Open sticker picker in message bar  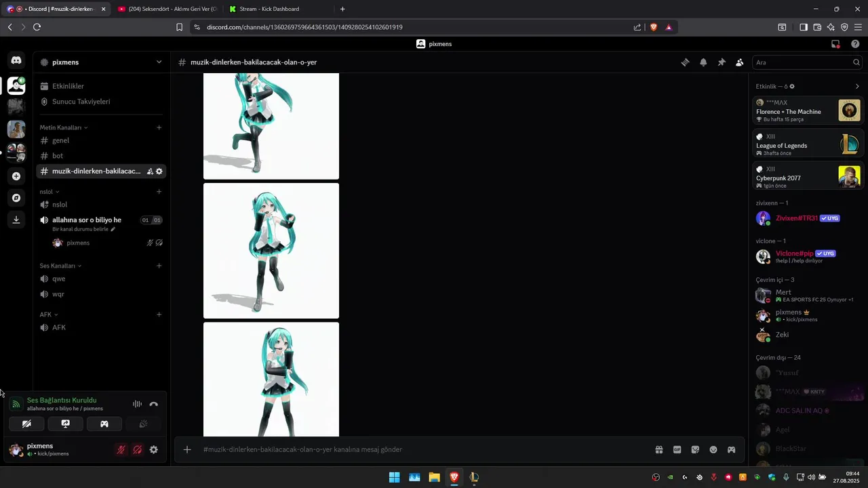tap(695, 449)
